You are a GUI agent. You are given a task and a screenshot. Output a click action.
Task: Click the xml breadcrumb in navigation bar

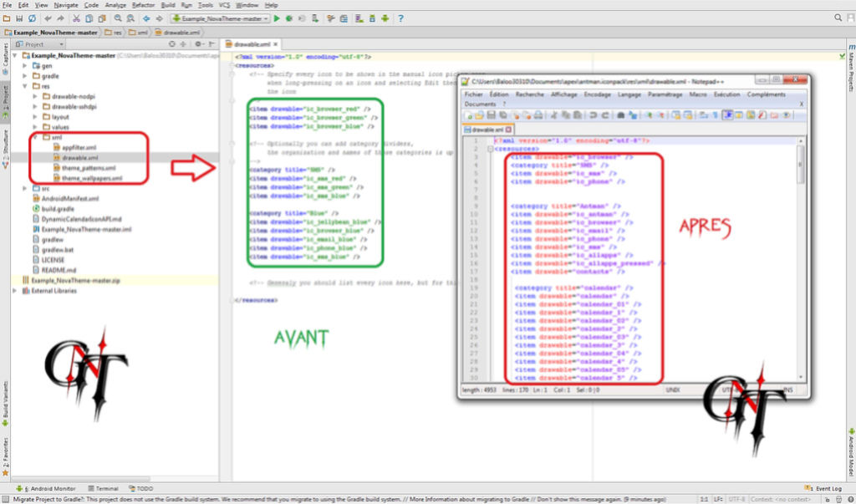point(138,33)
